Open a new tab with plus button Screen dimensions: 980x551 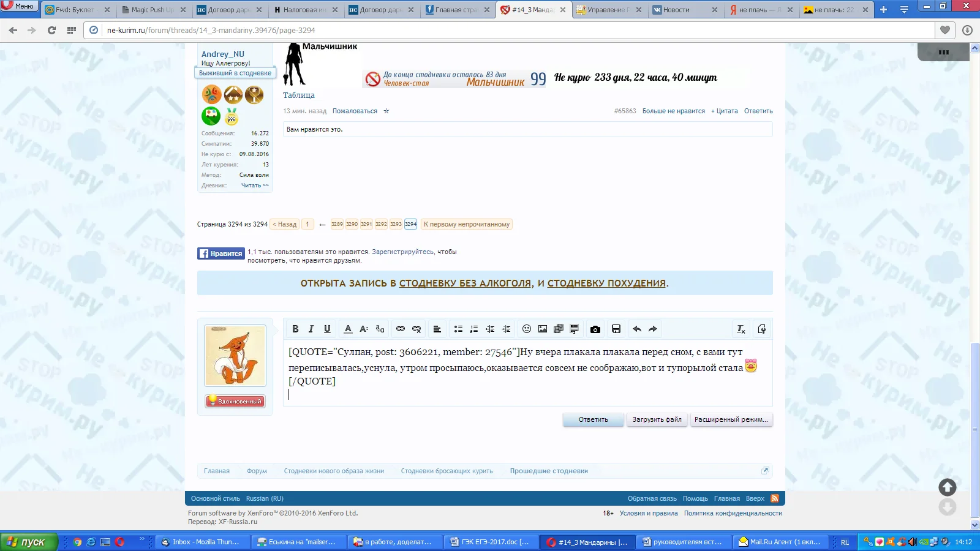pyautogui.click(x=883, y=10)
